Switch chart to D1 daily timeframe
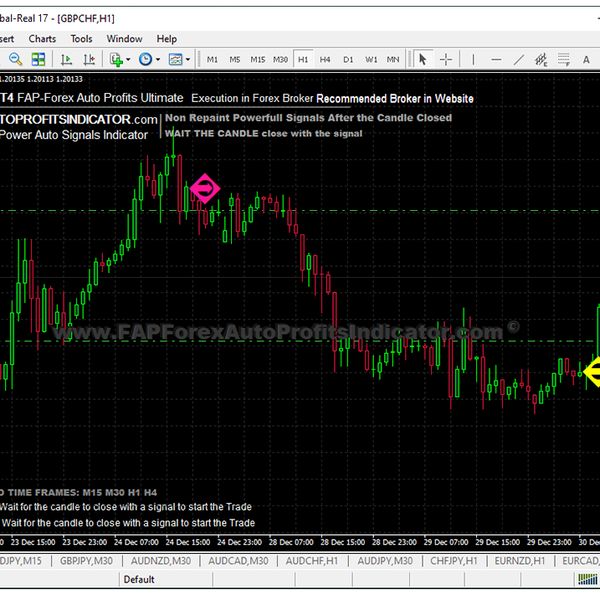Screen dimensions: 600x600 point(348,59)
